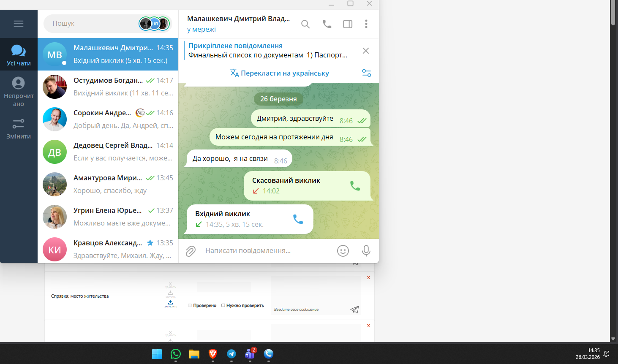Screen dimensions: 618x364
Task: Open the chat with Сорокин Андрей
Action: point(108,119)
